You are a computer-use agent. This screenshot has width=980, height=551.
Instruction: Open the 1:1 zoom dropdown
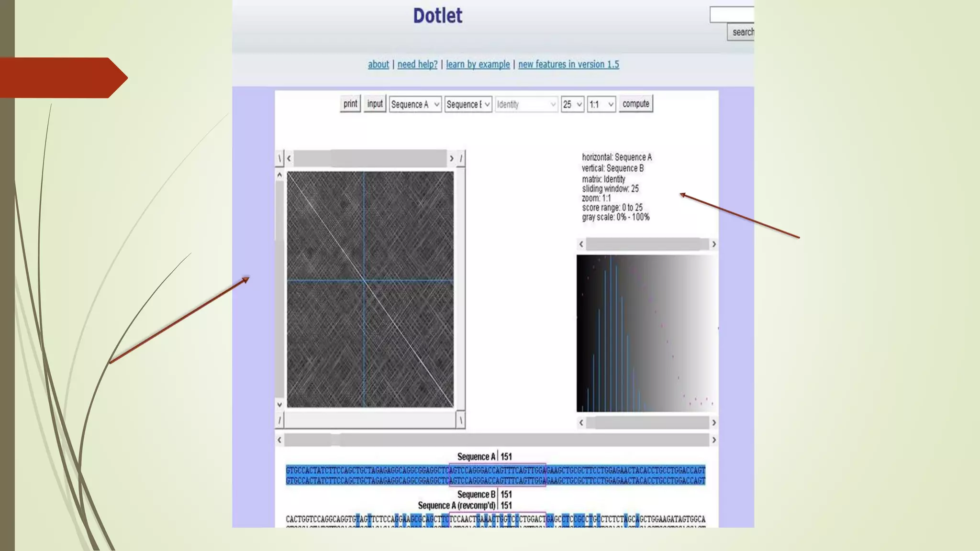pyautogui.click(x=601, y=104)
